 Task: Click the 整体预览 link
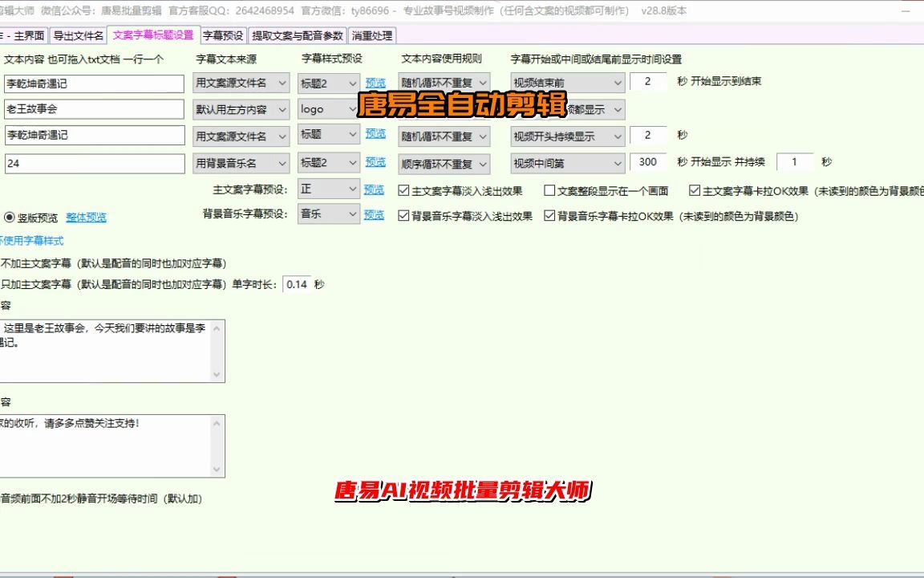[87, 217]
